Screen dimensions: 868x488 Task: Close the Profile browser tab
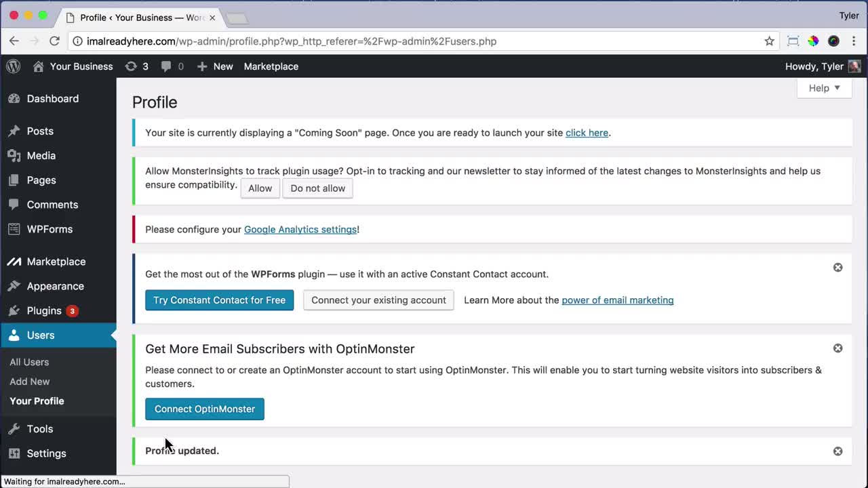(x=212, y=18)
